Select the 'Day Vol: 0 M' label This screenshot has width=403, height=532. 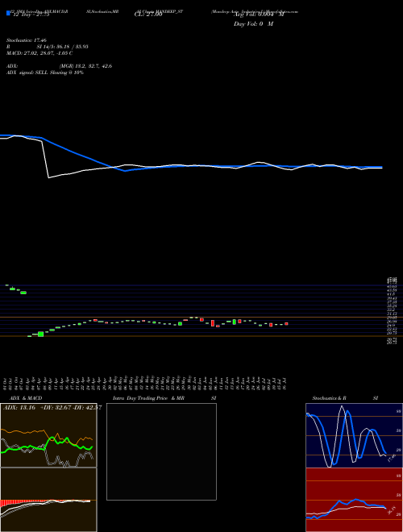(253, 24)
